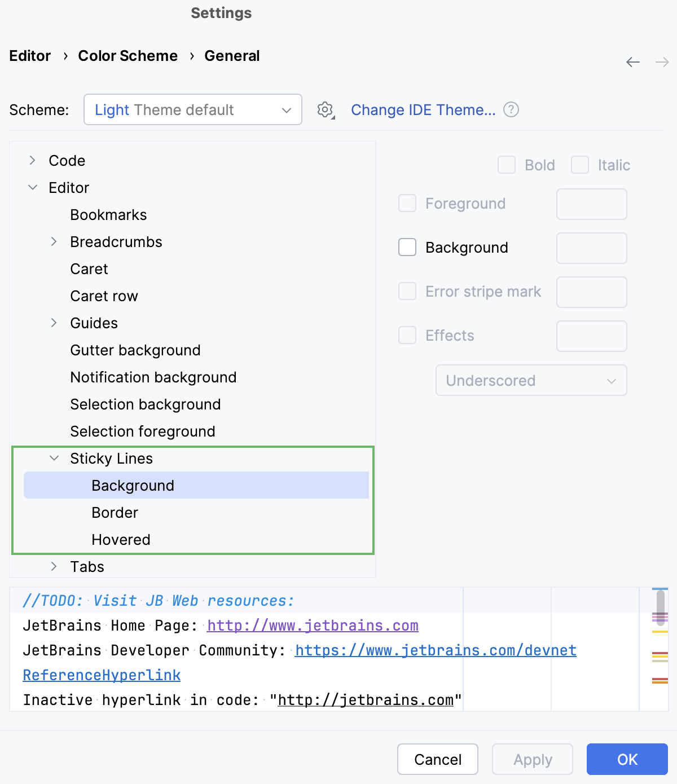Image resolution: width=677 pixels, height=784 pixels.
Task: Enable the Italic checkbox
Action: click(x=580, y=165)
